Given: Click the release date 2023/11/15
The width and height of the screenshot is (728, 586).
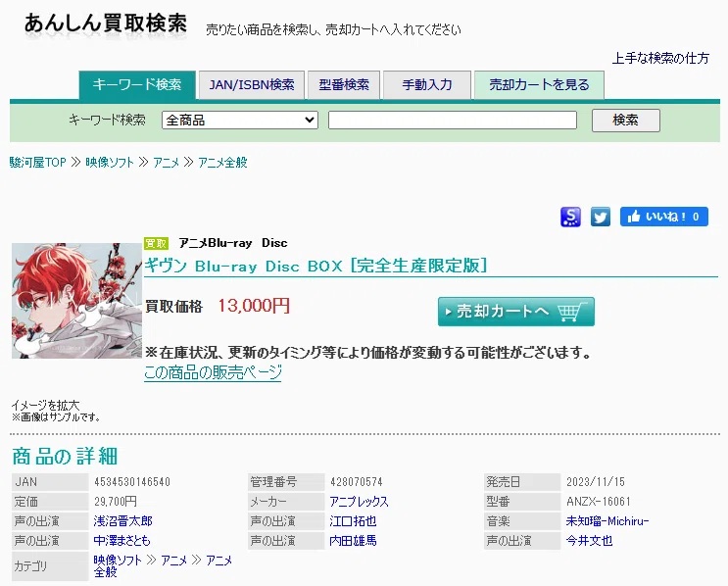Looking at the screenshot, I should tap(596, 482).
